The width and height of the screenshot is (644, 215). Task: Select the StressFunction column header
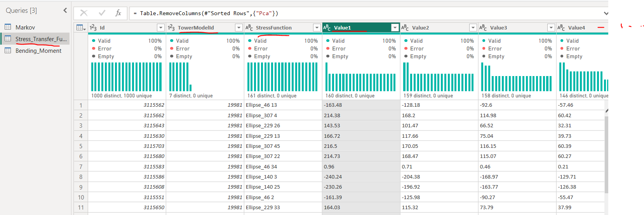tap(283, 28)
